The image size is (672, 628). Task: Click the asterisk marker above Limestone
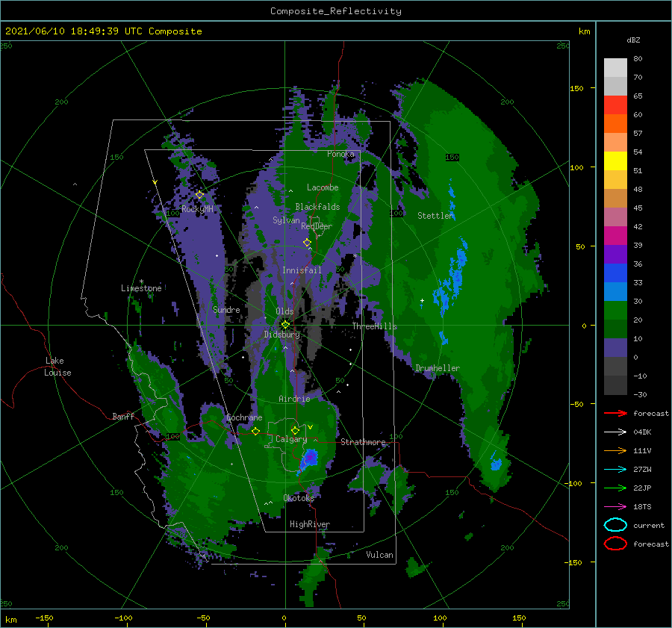[x=141, y=282]
